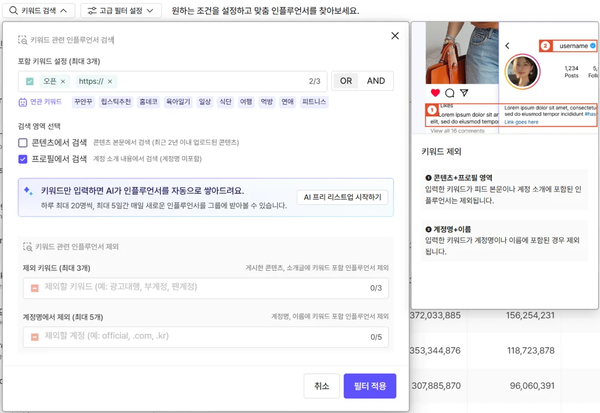Screen dimensions: 600x413
Task: Select the OR keyword condition
Action: pyautogui.click(x=345, y=81)
